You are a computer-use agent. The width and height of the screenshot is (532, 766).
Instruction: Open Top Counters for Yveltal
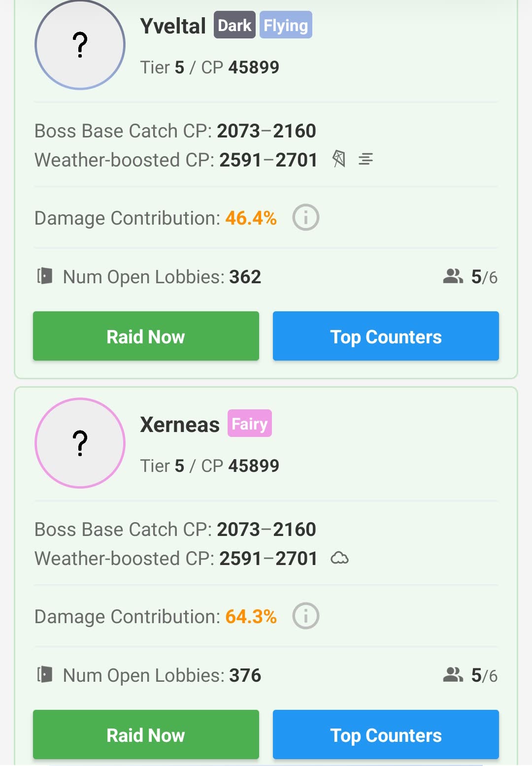click(386, 336)
